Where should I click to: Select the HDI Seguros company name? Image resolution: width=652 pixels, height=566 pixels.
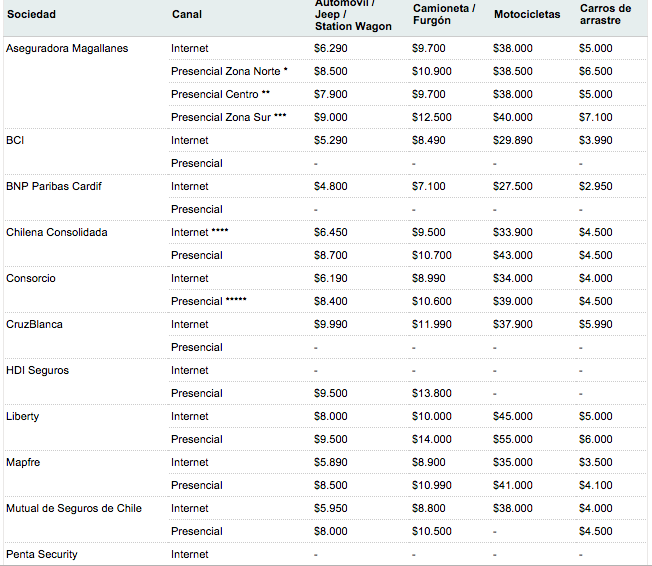[x=37, y=370]
